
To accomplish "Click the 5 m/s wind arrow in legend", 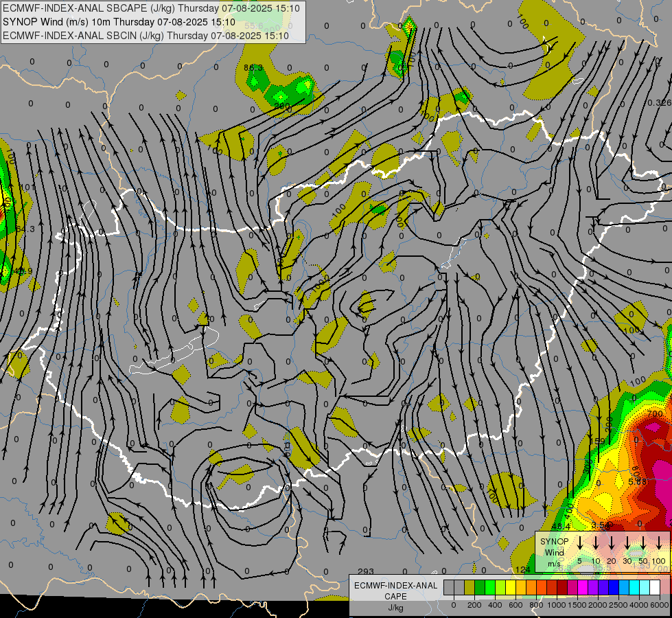I will click(x=580, y=543).
